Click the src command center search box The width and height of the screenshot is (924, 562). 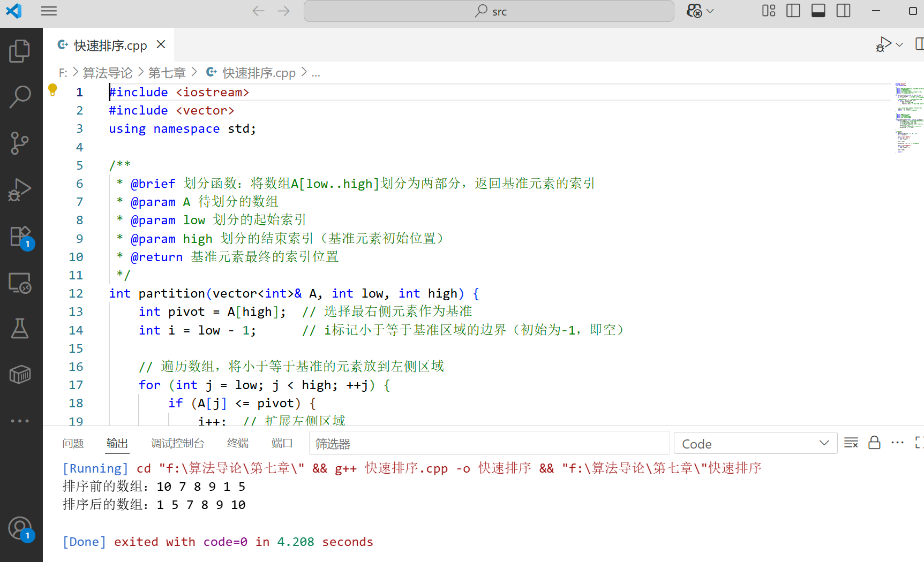[489, 11]
